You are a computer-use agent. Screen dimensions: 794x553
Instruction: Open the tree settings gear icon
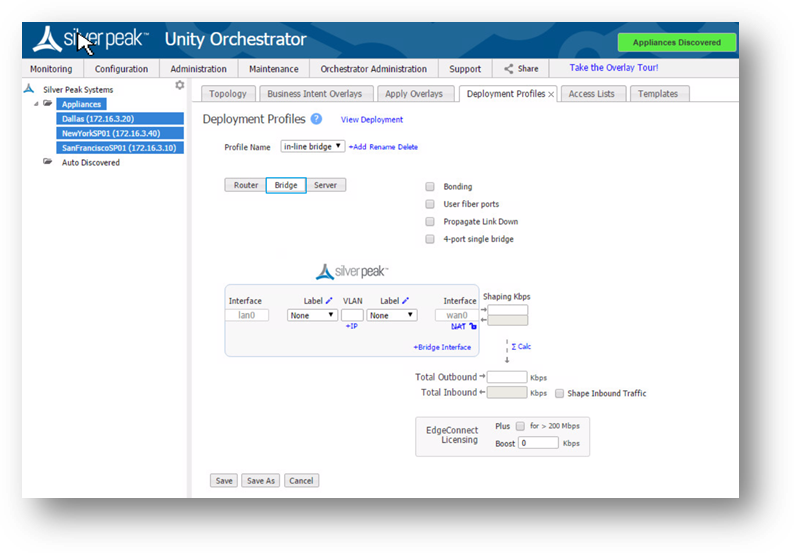(180, 86)
